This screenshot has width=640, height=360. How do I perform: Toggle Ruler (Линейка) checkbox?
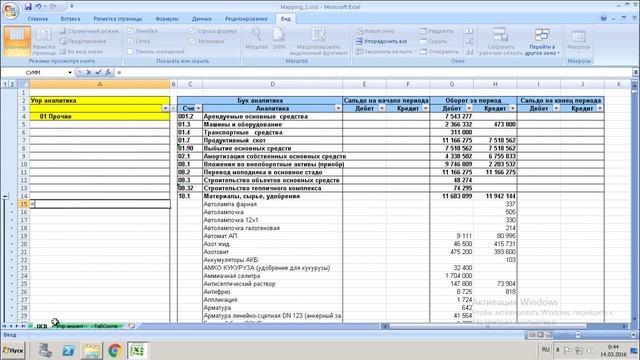coord(130,31)
